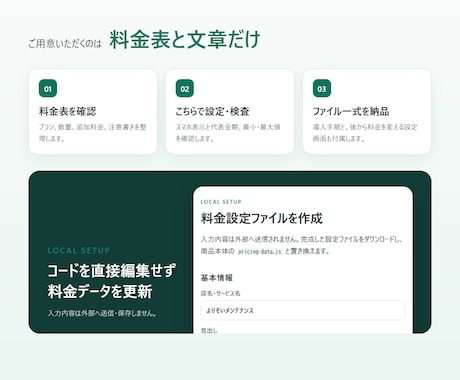Click the green 01 step badge
This screenshot has width=460, height=380.
click(x=48, y=88)
